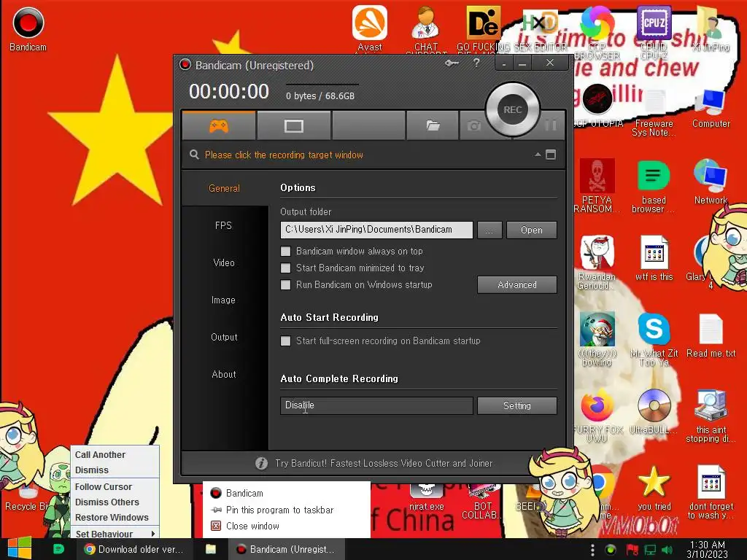Image resolution: width=747 pixels, height=560 pixels.
Task: Select the game recording mode gamepad tab
Action: (219, 125)
